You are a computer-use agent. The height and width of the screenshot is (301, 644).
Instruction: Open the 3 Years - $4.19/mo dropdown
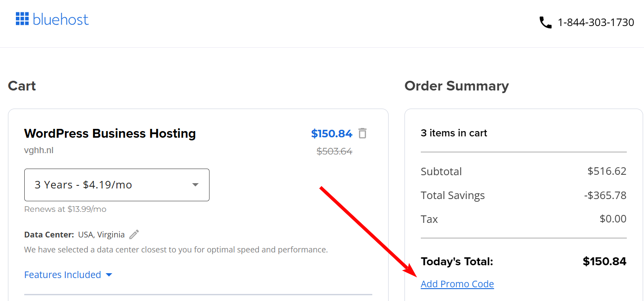tap(116, 185)
